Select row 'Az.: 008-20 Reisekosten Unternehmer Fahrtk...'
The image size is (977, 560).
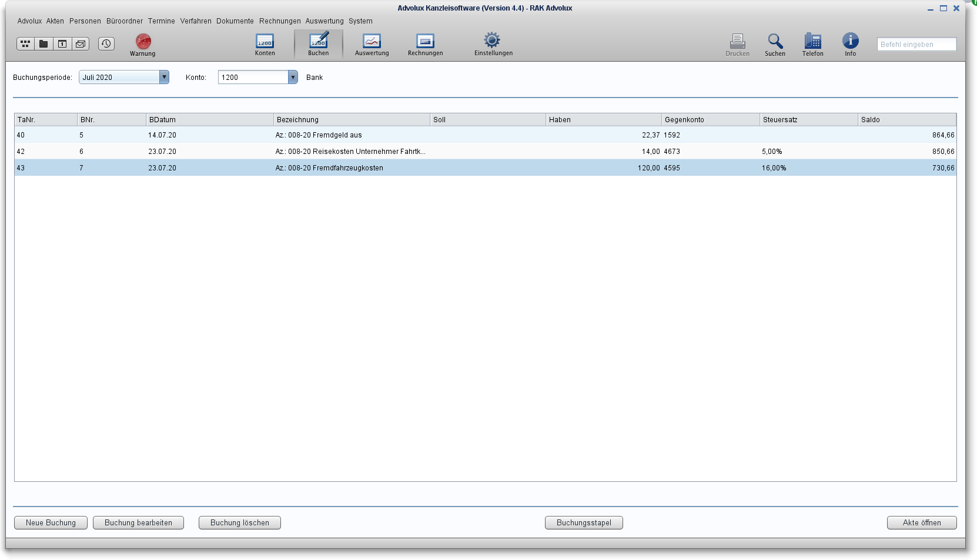[486, 151]
